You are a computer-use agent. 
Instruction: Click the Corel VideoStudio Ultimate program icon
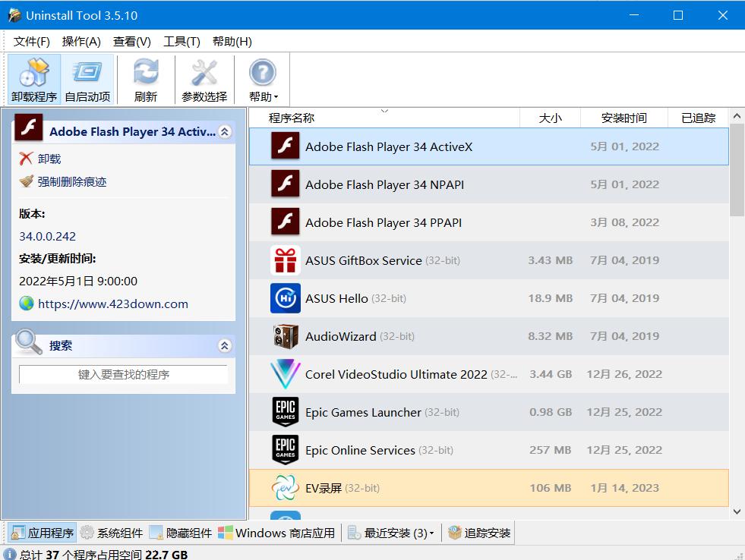coord(285,374)
